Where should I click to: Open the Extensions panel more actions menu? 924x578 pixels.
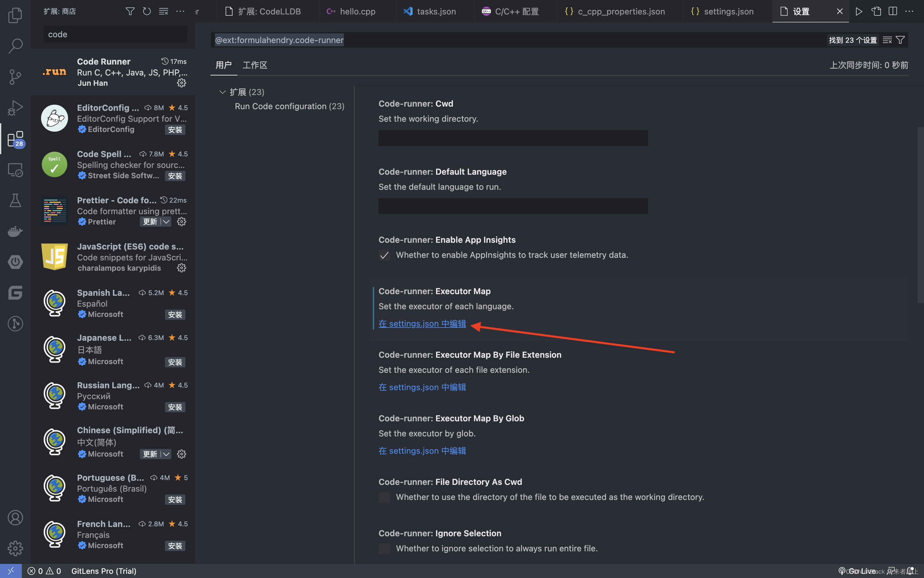click(180, 11)
